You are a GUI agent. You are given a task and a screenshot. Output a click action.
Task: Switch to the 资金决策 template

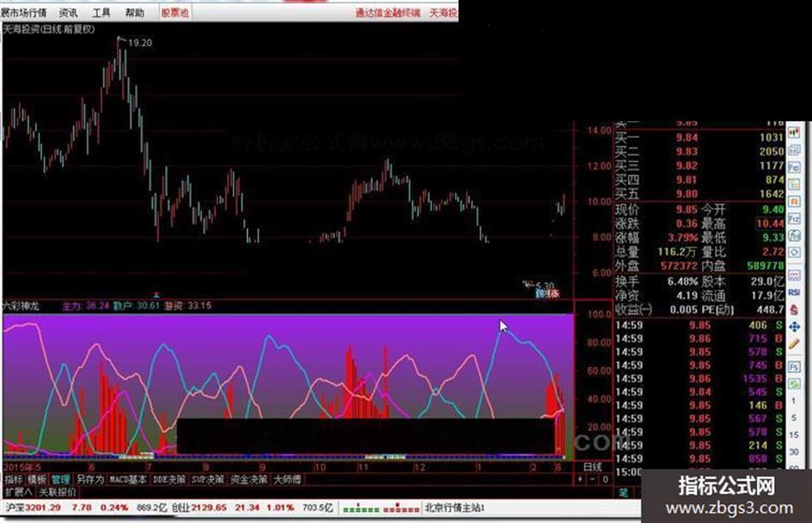[x=248, y=479]
